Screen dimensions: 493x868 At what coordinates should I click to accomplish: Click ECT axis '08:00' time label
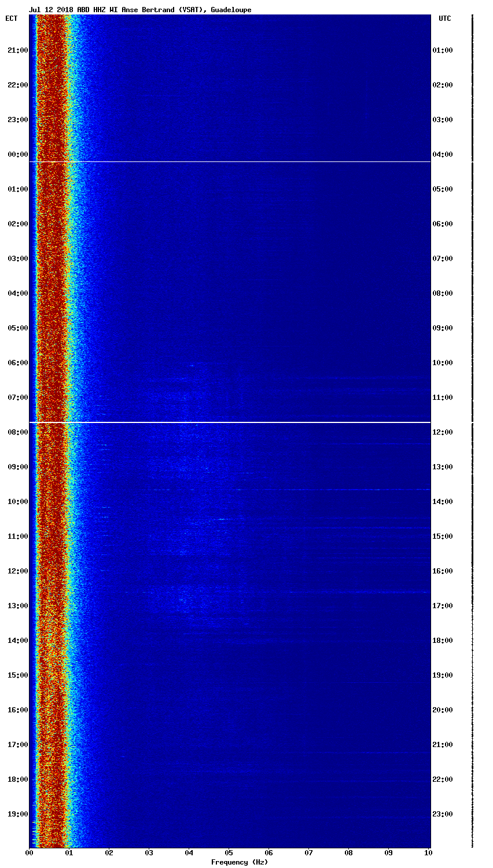click(18, 432)
